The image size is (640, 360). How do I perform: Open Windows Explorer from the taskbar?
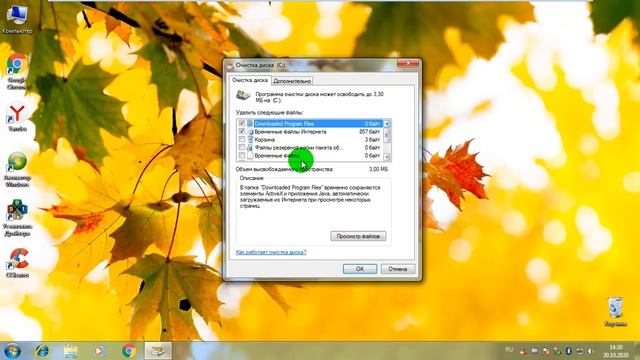tap(71, 351)
